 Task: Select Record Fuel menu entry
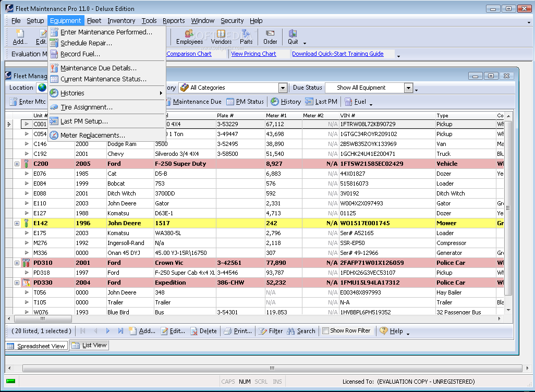coord(107,54)
